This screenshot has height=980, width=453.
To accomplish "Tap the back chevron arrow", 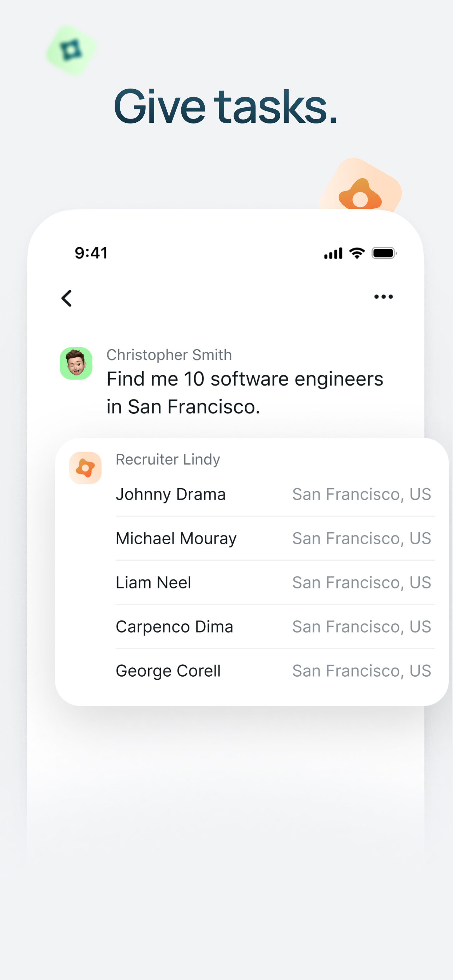I will 67,298.
